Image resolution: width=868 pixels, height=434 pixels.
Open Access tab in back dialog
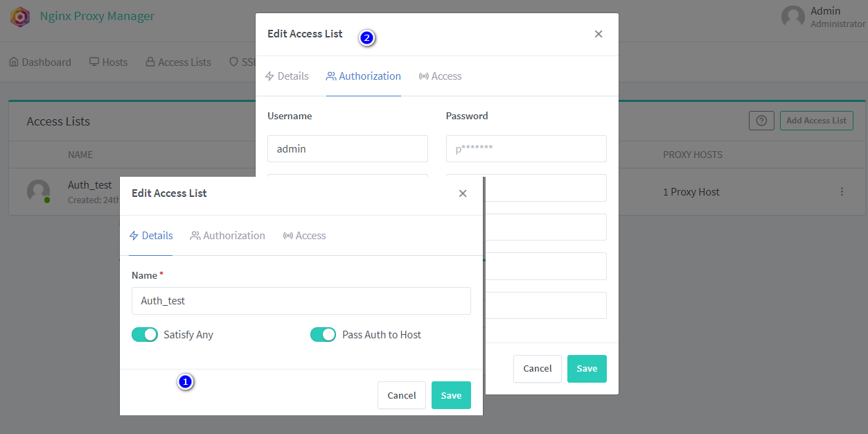[x=441, y=76]
